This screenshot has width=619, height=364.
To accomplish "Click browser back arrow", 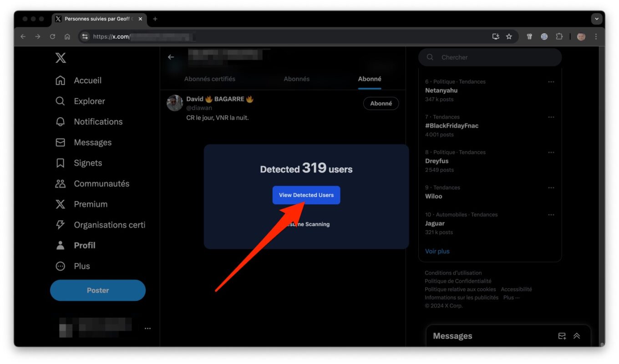I will coord(23,37).
